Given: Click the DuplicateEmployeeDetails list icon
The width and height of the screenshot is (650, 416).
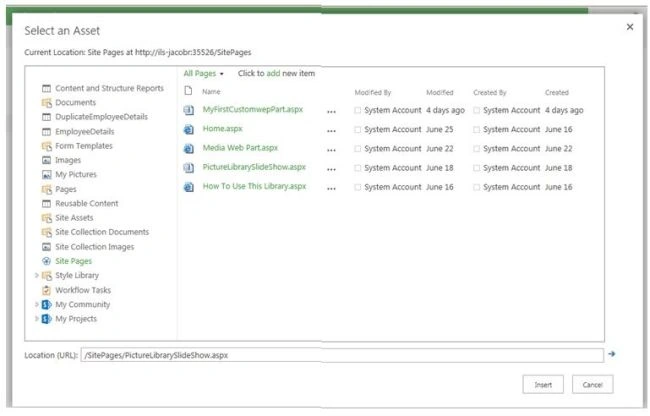Looking at the screenshot, I should pos(46,117).
